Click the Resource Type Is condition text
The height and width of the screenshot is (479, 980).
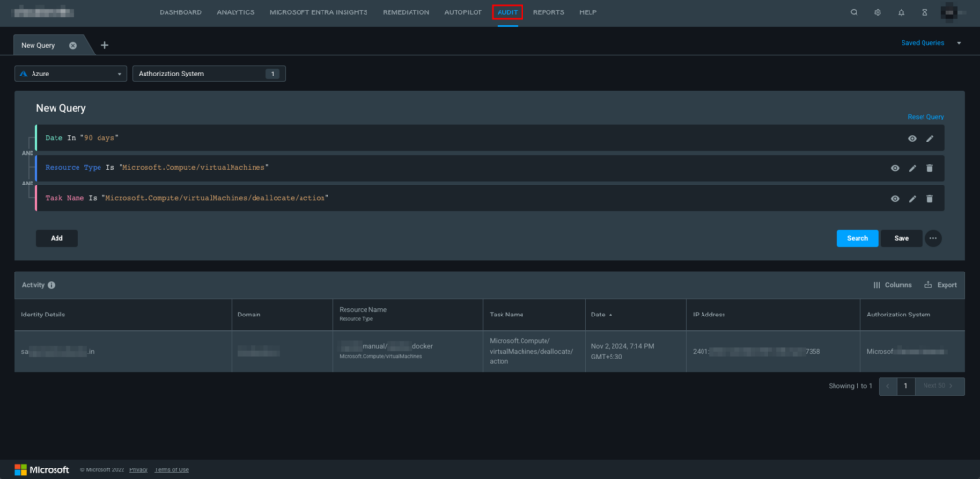click(x=157, y=168)
